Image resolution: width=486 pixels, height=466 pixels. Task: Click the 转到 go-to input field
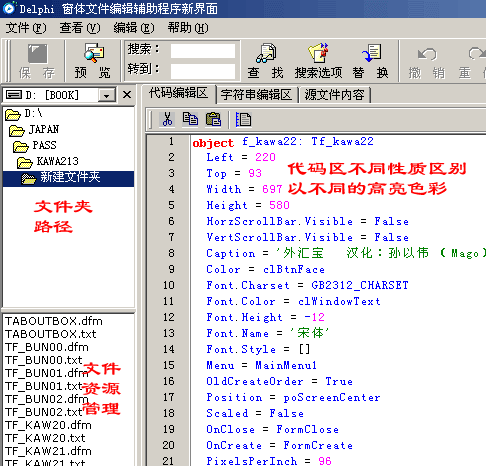(203, 71)
